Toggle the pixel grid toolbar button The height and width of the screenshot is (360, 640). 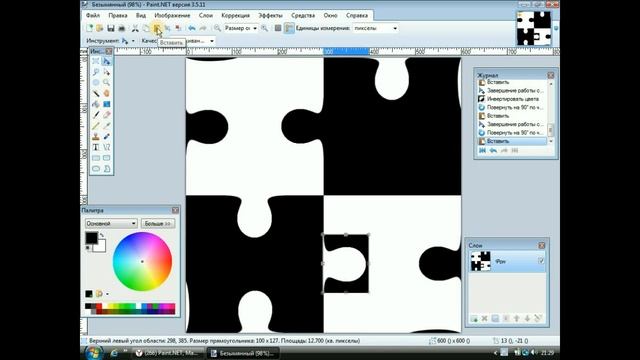point(278,28)
